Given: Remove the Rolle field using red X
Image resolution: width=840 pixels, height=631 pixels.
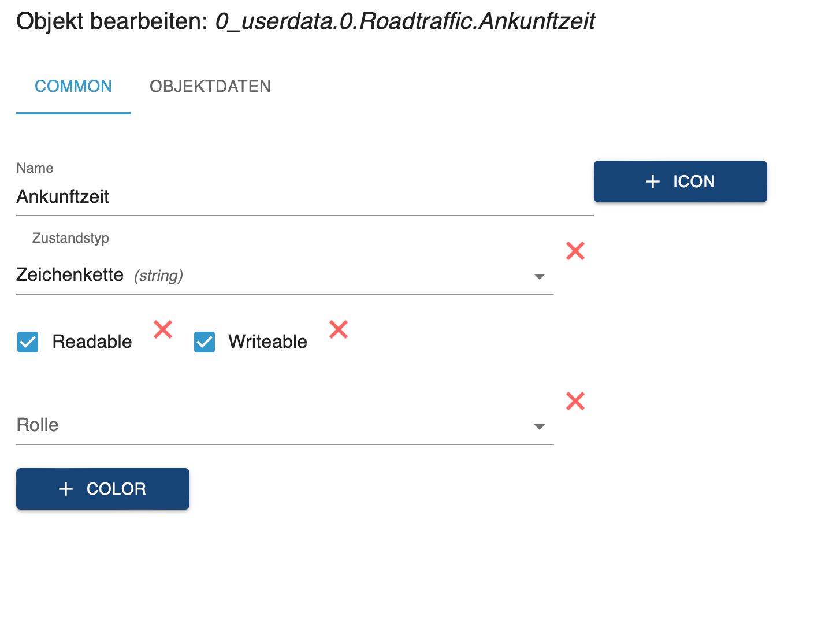Looking at the screenshot, I should coord(575,401).
